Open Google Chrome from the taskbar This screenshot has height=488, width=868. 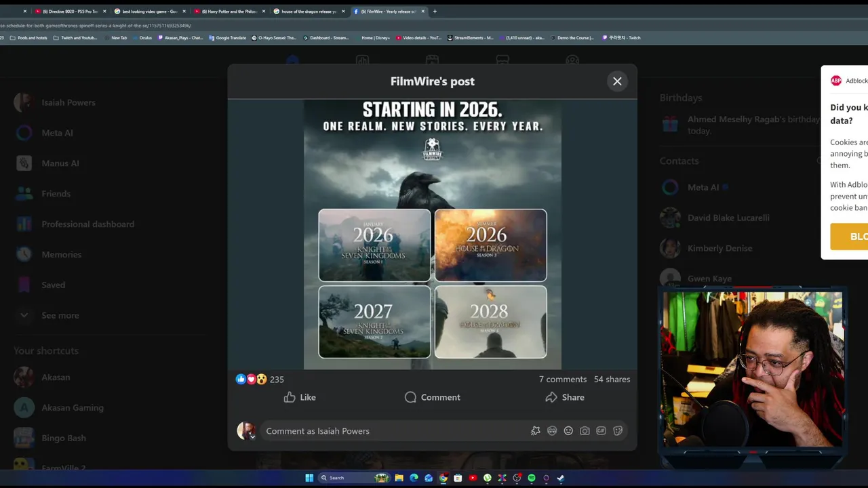[x=443, y=478]
